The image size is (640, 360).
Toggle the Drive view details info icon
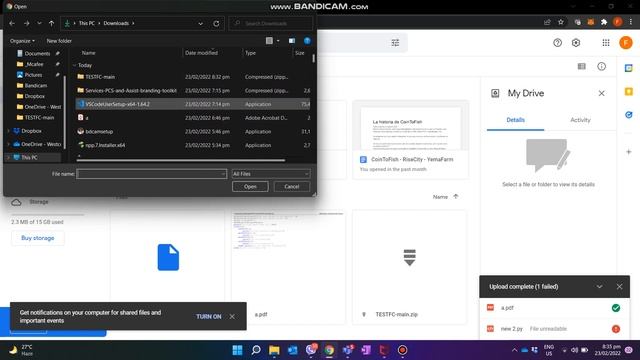pyautogui.click(x=602, y=66)
